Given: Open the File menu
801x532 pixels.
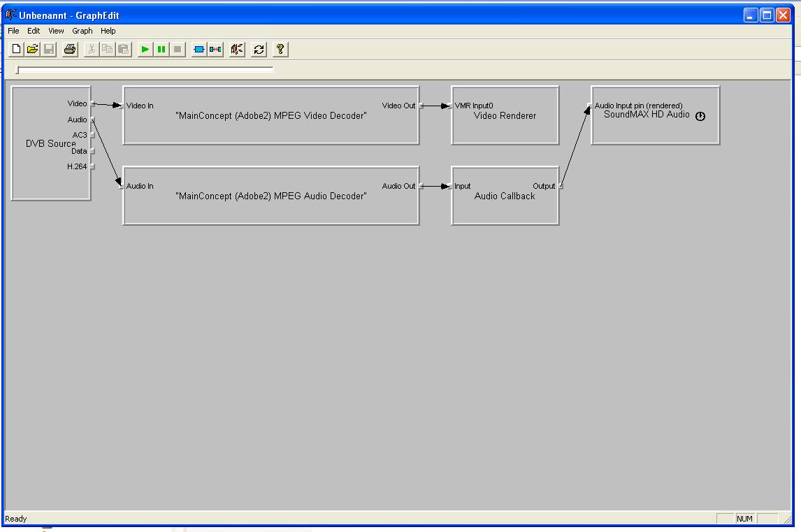Looking at the screenshot, I should [13, 31].
